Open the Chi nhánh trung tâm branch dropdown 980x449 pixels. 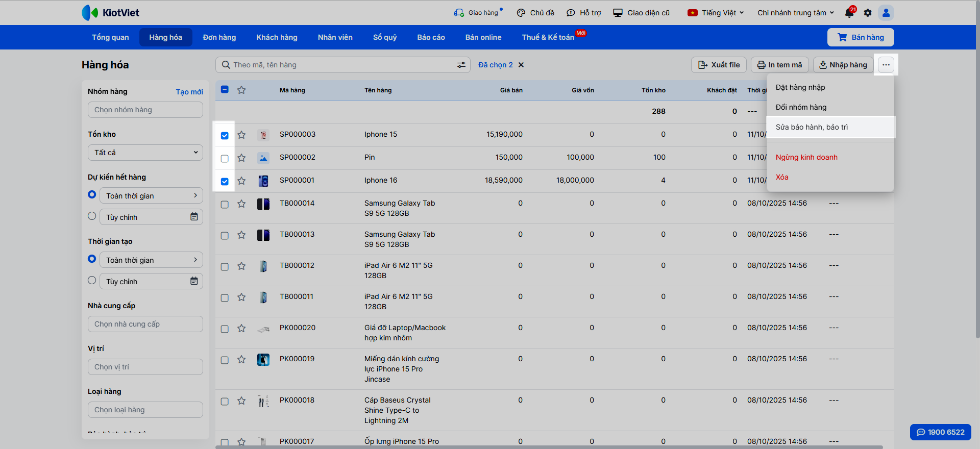point(795,13)
